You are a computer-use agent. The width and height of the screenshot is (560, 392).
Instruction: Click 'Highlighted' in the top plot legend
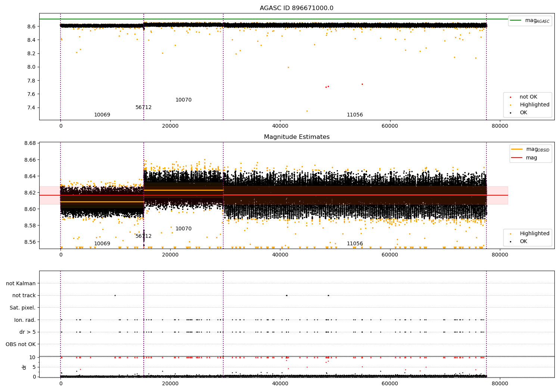point(535,105)
